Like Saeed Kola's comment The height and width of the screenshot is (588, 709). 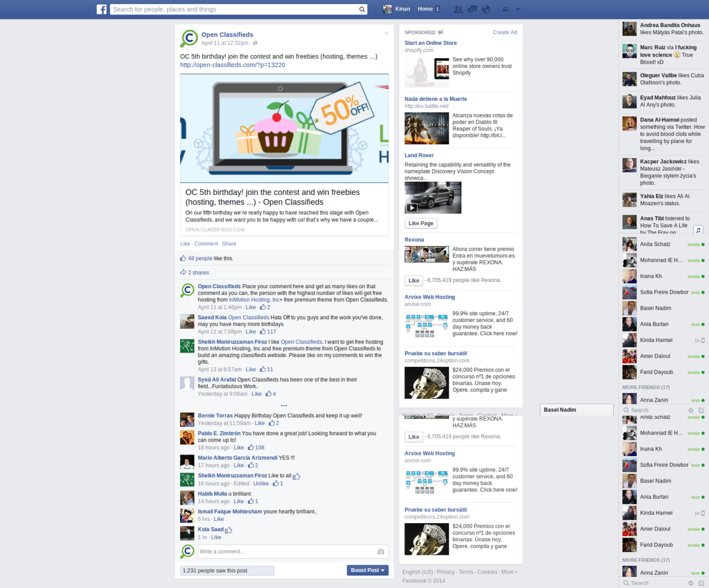pos(251,331)
